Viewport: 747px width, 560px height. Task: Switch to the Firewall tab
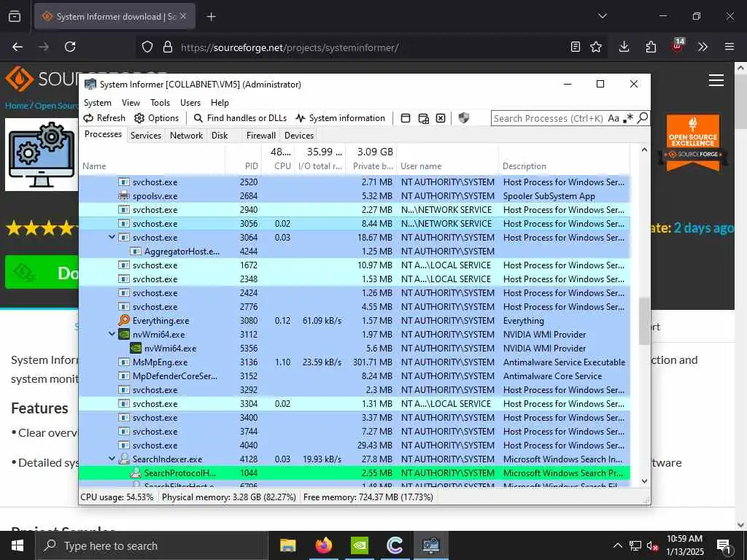(260, 135)
